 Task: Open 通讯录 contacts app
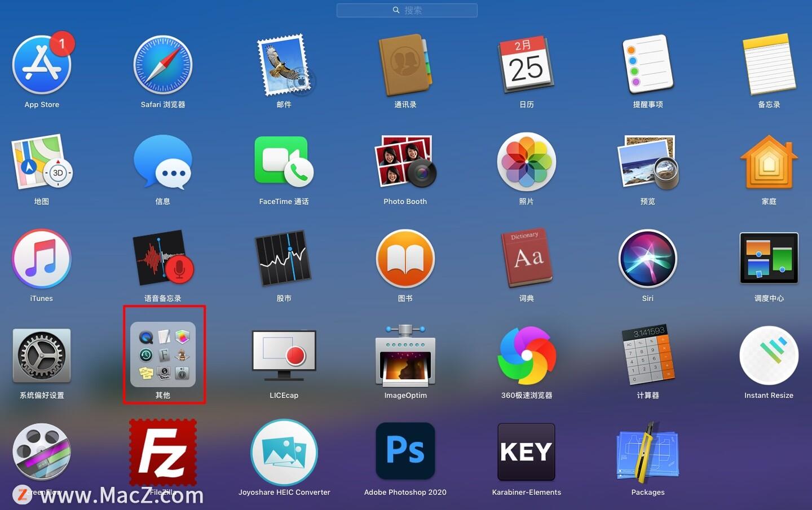[405, 65]
